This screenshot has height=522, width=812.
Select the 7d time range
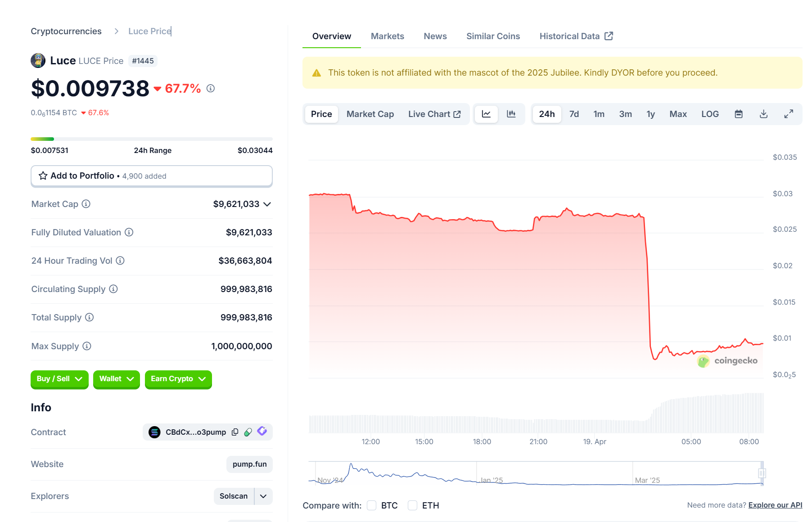574,114
